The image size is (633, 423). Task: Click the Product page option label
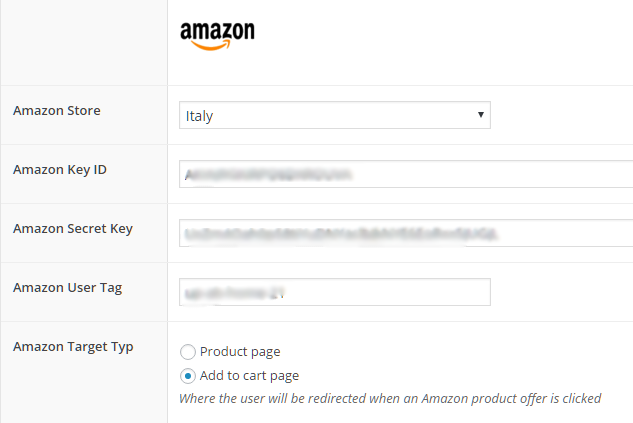coord(240,352)
